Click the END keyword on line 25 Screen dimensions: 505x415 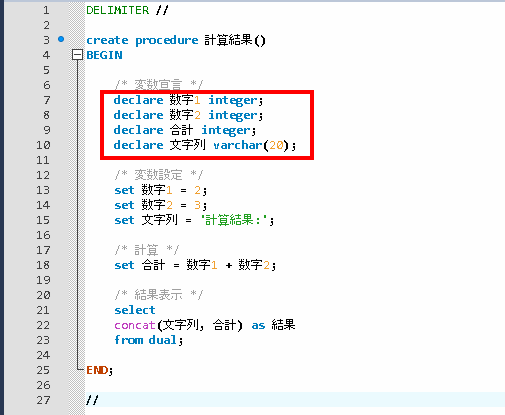[97, 370]
